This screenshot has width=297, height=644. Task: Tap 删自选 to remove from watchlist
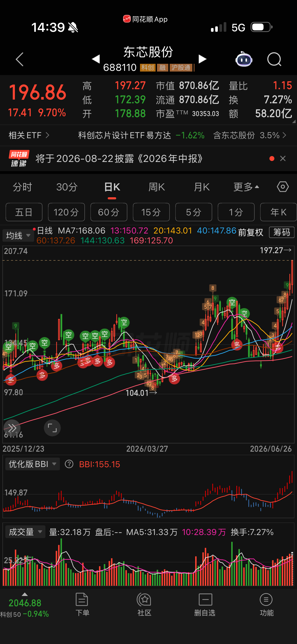(x=205, y=604)
